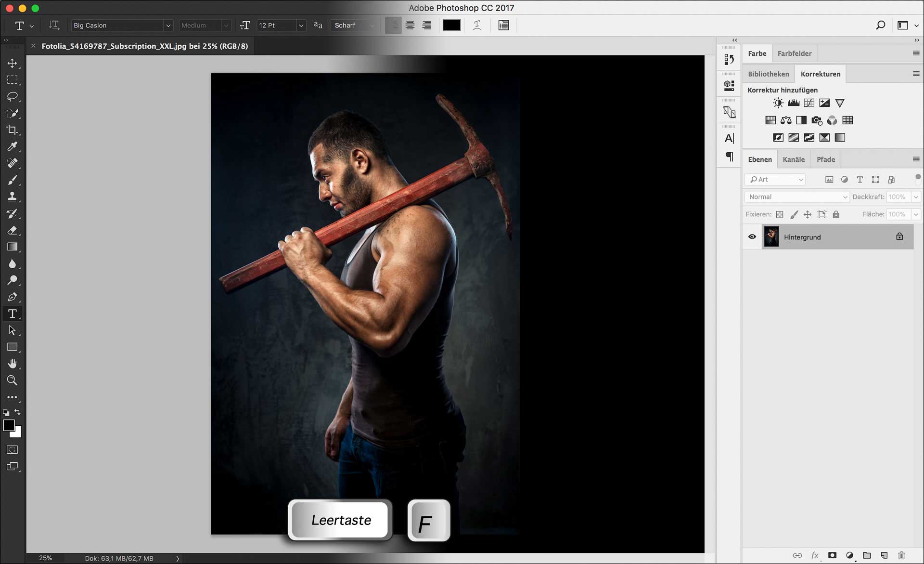Open the Normal blend mode dropdown
Screen dimensions: 924x564
(x=797, y=197)
